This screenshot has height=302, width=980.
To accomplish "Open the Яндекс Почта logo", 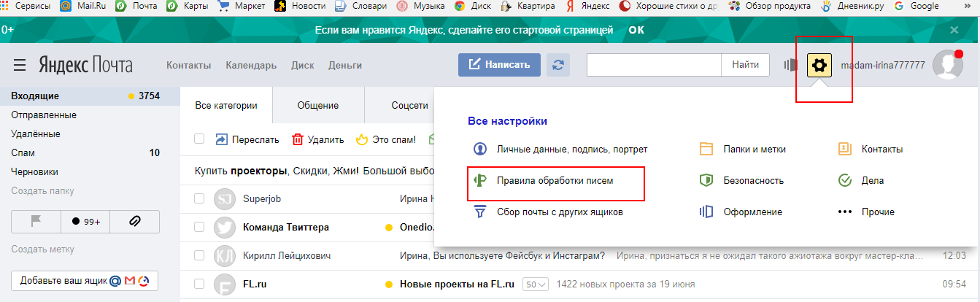I will pos(86,66).
